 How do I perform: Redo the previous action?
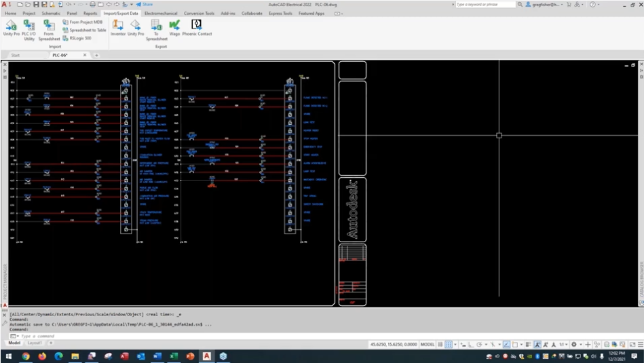click(x=81, y=5)
